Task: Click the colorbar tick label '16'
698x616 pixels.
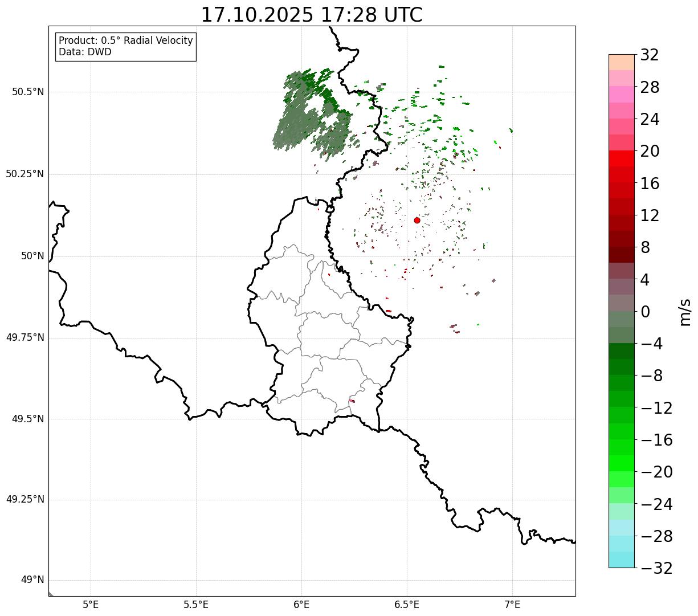Action: click(650, 183)
